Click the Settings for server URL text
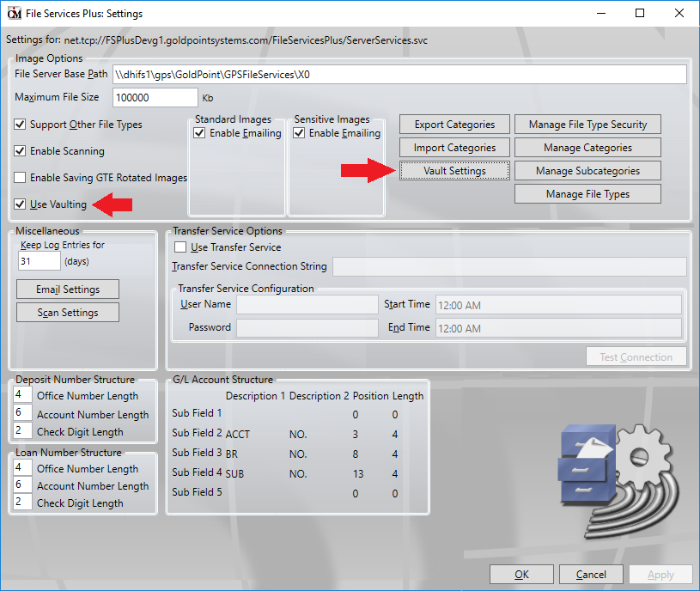Image resolution: width=700 pixels, height=591 pixels. click(246, 40)
